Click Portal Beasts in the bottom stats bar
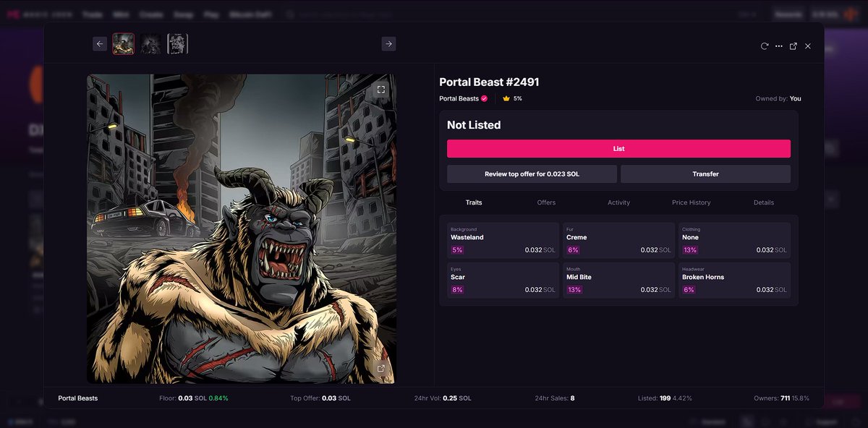Screen dimensions: 868x428 [78, 398]
